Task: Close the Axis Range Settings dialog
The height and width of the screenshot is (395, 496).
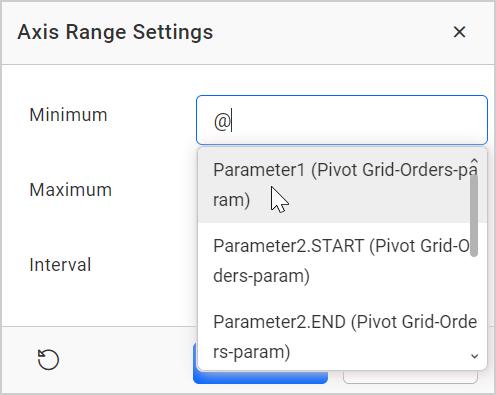Action: [459, 32]
